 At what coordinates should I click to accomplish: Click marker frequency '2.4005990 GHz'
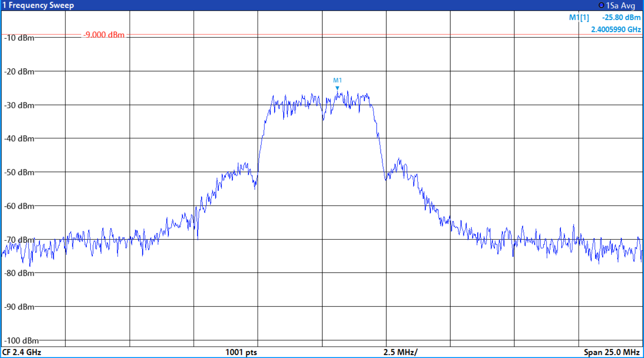coord(616,30)
